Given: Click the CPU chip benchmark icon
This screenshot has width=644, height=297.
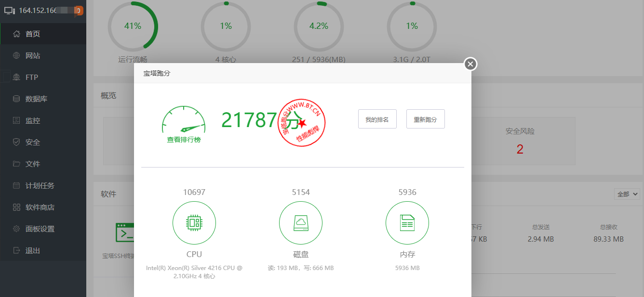Looking at the screenshot, I should point(194,223).
